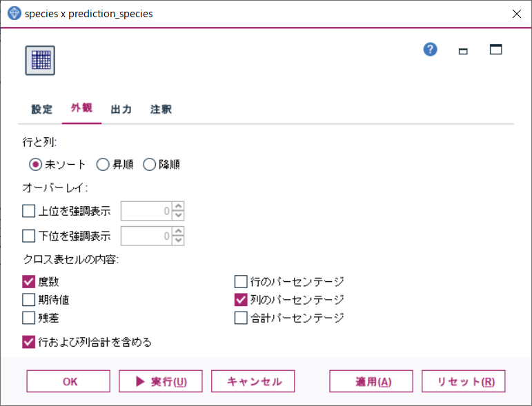Viewport: 532px width, 406px height.
Task: Click the 実行(U) button
Action: click(161, 381)
